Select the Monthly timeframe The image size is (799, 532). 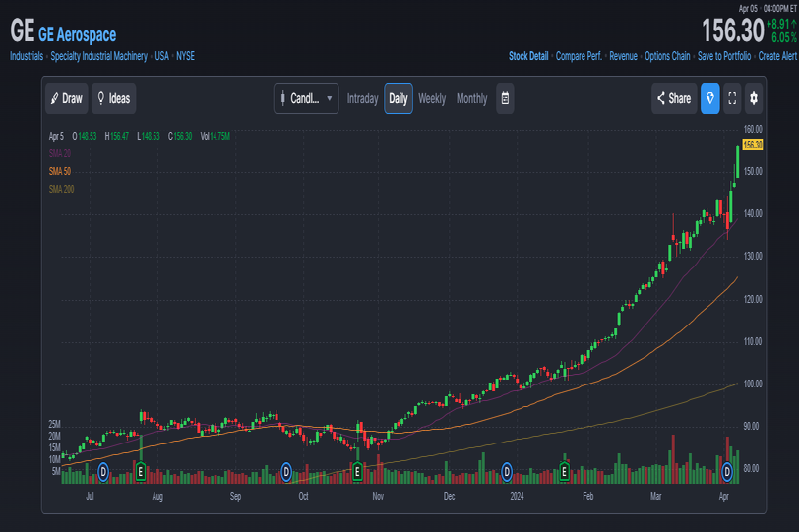[471, 98]
